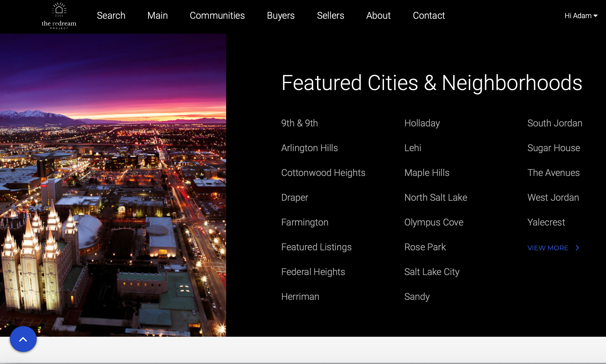Open the Yalecrest link
606x364 pixels.
pos(546,222)
